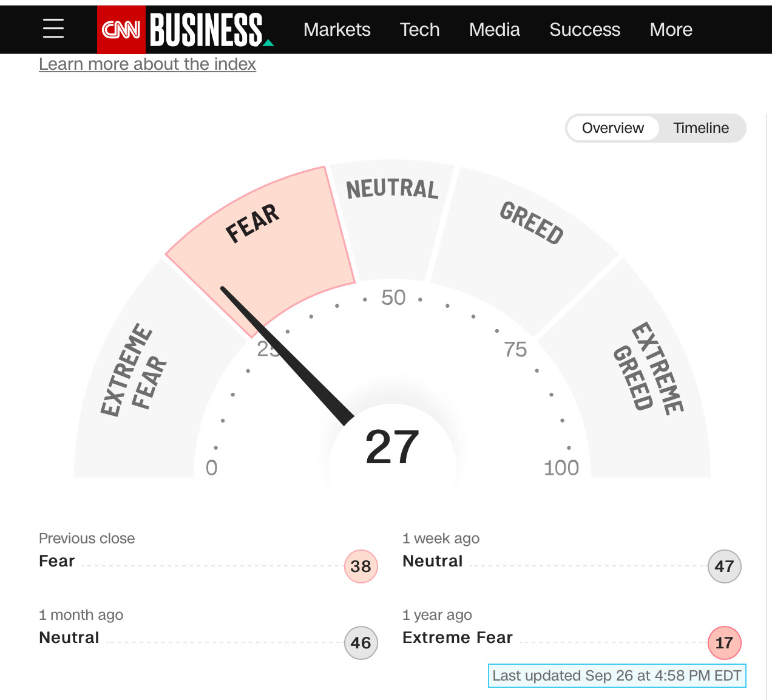772x700 pixels.
Task: Click the Last updated timestamp text
Action: 617,676
